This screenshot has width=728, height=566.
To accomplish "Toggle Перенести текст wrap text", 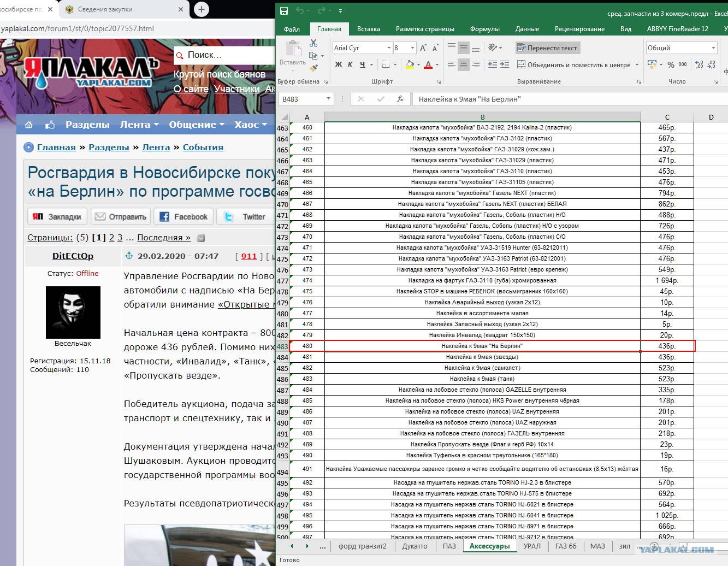I will (547, 48).
